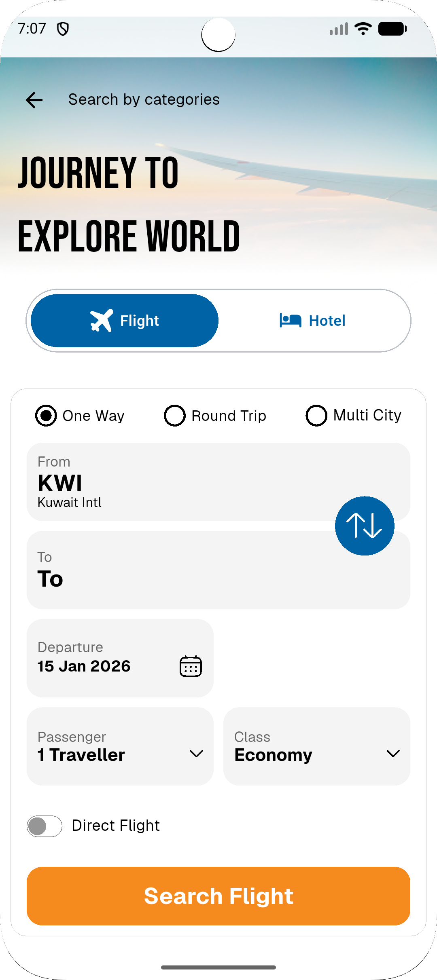This screenshot has height=980, width=437.
Task: Tap the shield icon in status bar
Action: click(63, 29)
